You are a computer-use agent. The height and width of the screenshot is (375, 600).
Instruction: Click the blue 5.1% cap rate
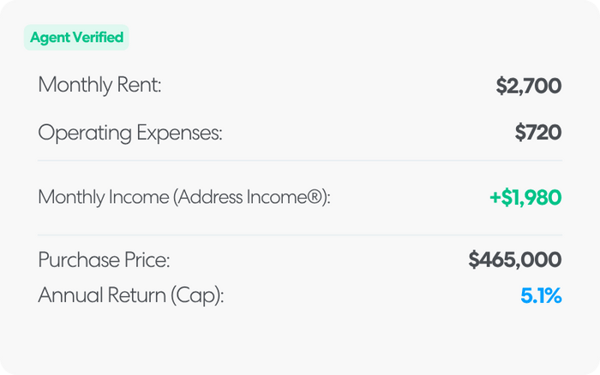tap(541, 296)
